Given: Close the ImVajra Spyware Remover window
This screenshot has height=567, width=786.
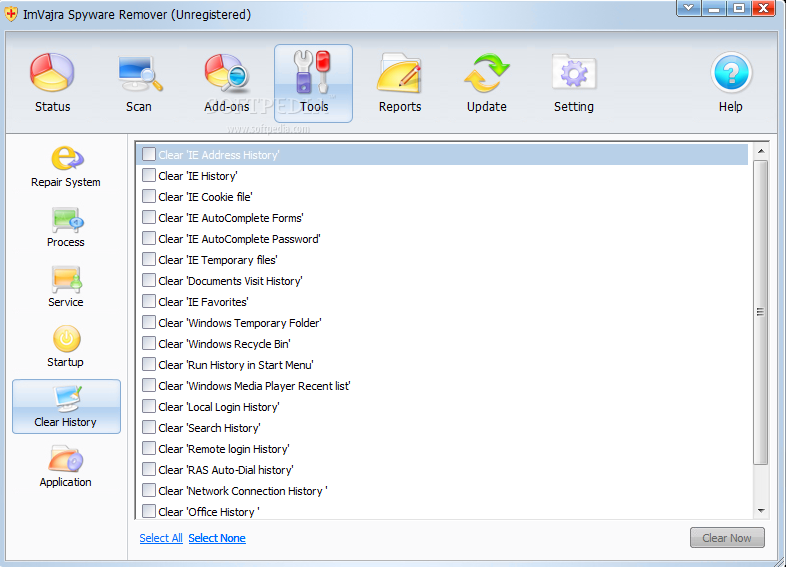Looking at the screenshot, I should pos(763,8).
